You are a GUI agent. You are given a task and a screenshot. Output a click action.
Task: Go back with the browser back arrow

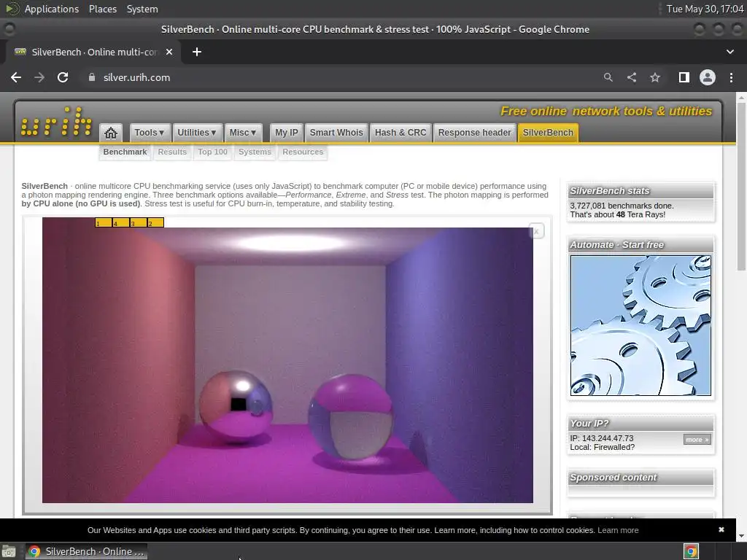pyautogui.click(x=16, y=77)
